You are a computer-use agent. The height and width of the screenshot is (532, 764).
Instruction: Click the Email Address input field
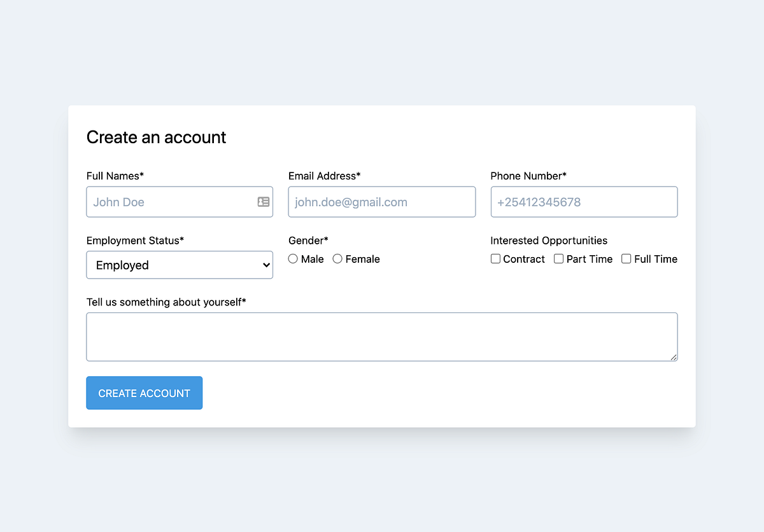(381, 202)
